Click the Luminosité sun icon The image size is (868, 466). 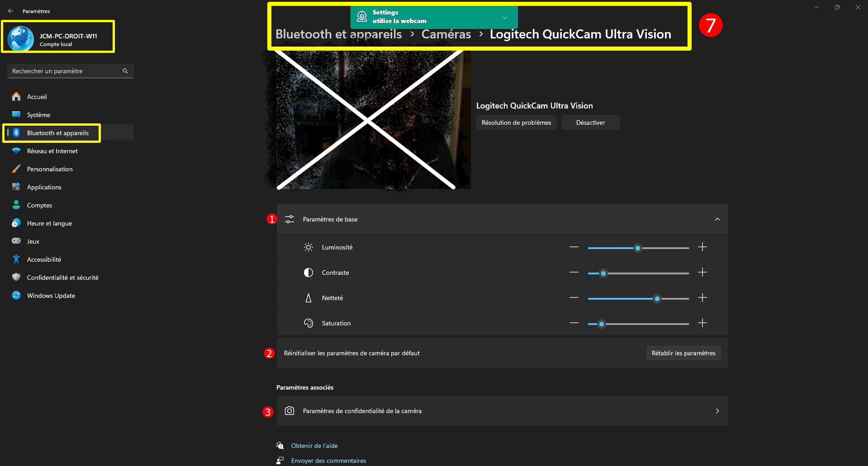pyautogui.click(x=308, y=247)
